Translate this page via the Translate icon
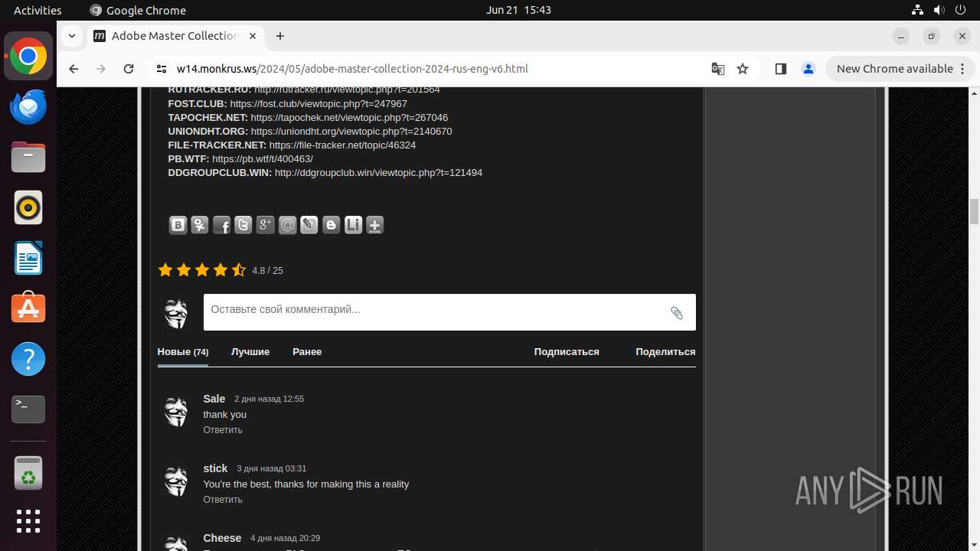Image resolution: width=980 pixels, height=551 pixels. [717, 69]
